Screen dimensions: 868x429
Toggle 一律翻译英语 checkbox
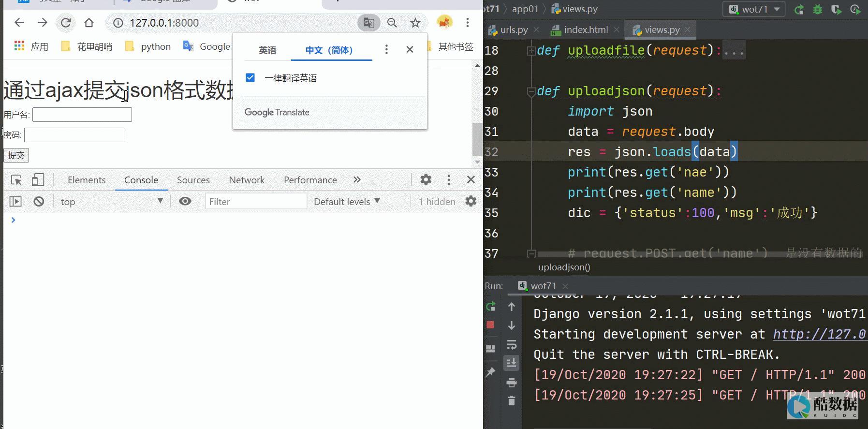pos(250,78)
